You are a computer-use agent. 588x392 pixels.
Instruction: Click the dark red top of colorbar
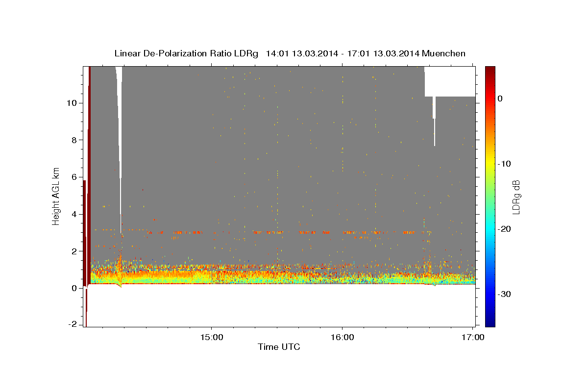click(490, 71)
